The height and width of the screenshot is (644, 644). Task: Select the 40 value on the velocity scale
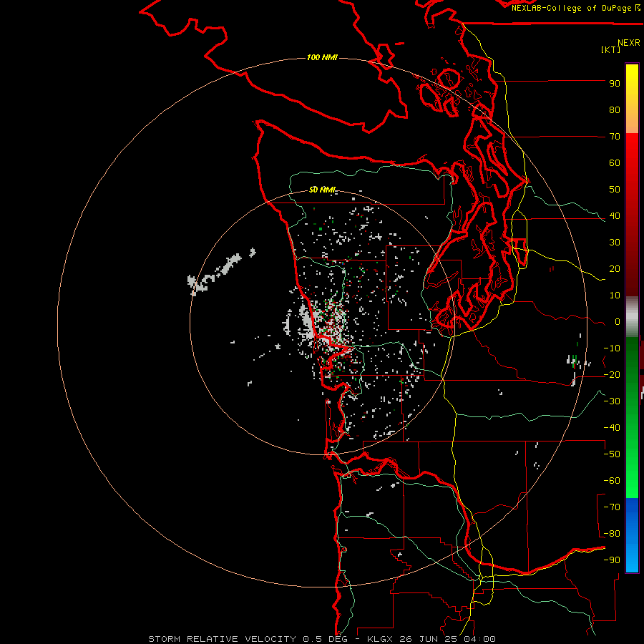pos(615,216)
